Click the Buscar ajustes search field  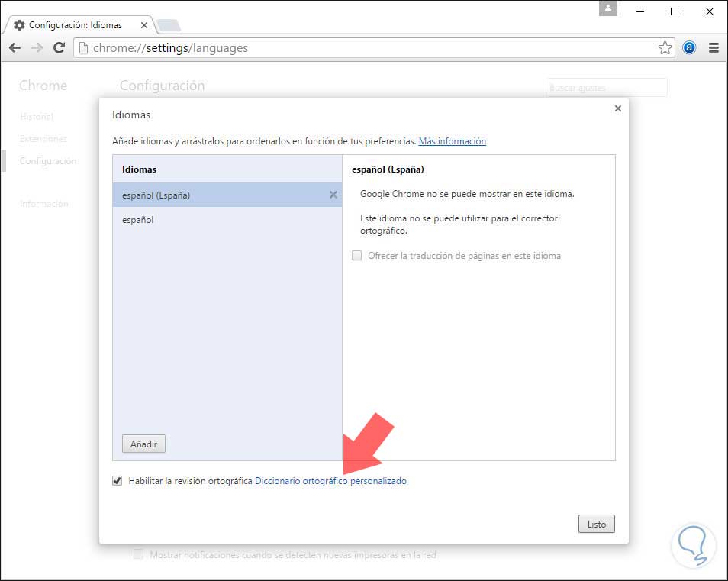[x=607, y=87]
